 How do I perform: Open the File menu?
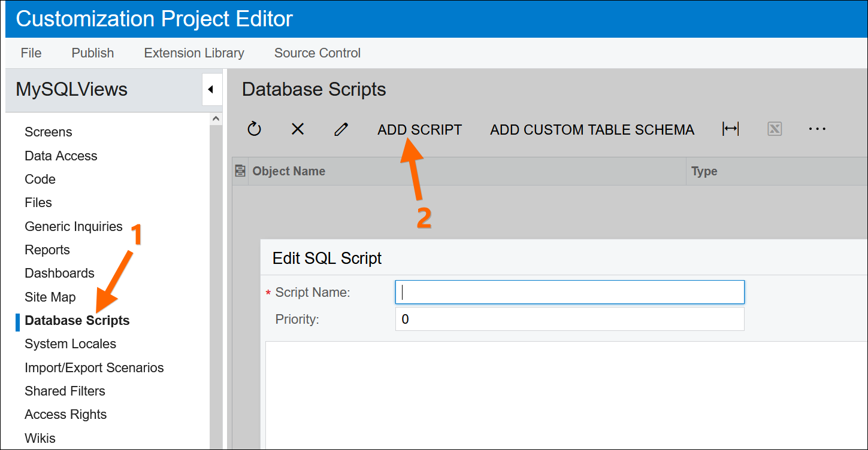pyautogui.click(x=31, y=53)
